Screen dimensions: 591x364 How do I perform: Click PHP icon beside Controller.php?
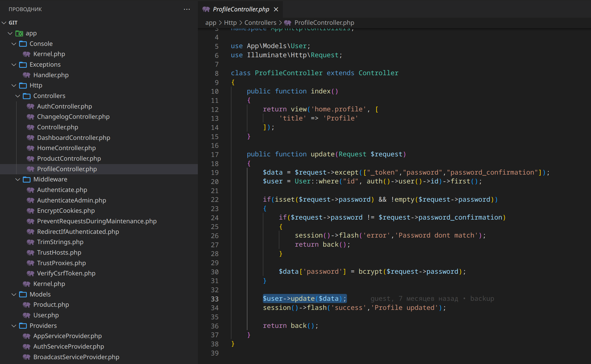[x=30, y=127]
